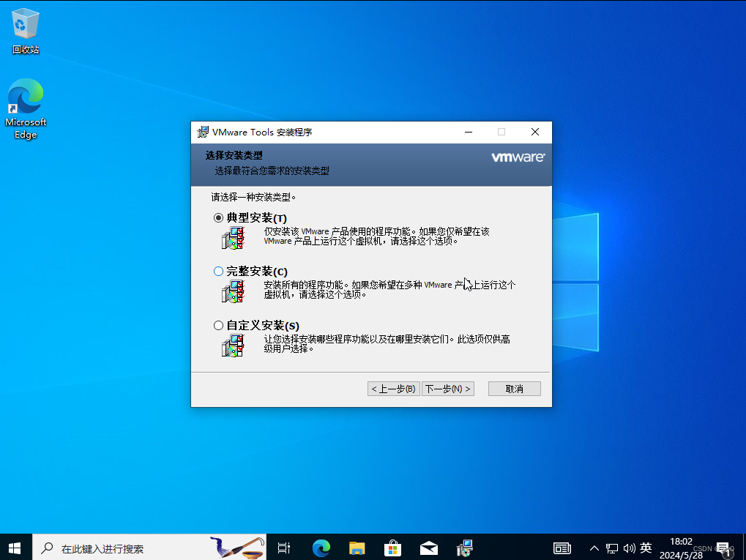Open Task View in taskbar
Viewport: 746px width, 560px height.
click(284, 548)
